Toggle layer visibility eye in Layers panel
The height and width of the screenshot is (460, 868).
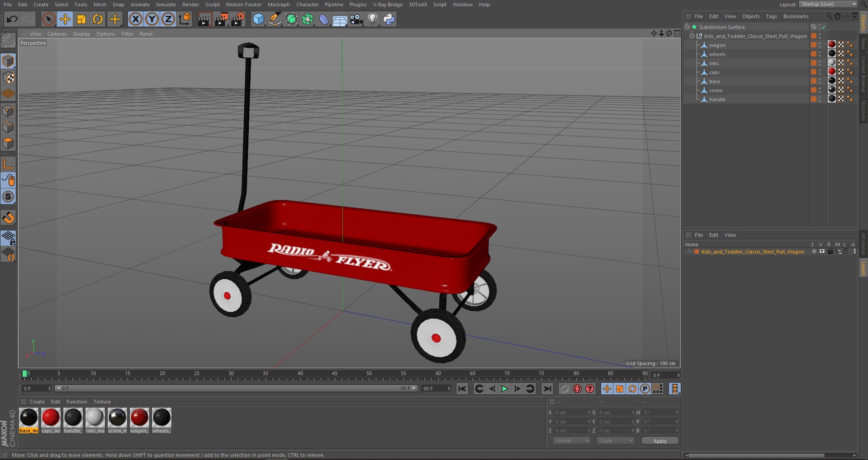tap(822, 252)
